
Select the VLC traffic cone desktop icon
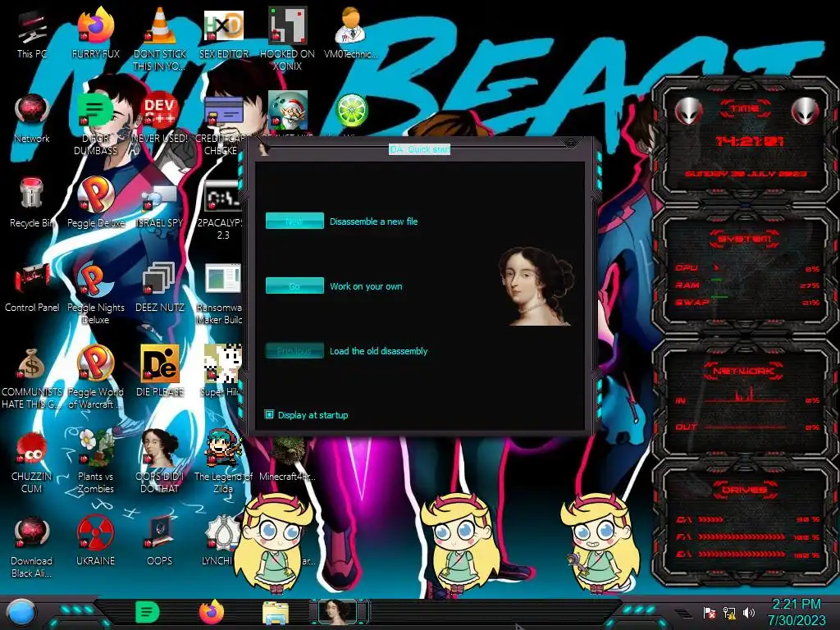point(159,39)
